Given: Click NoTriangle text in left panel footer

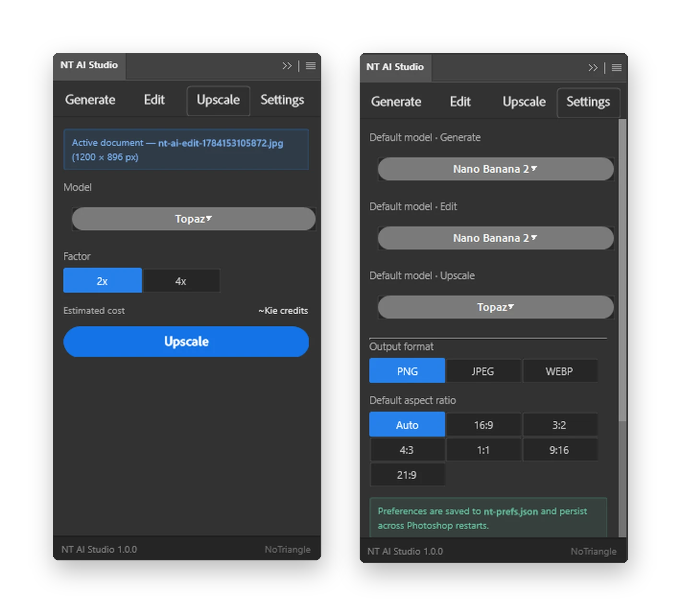Looking at the screenshot, I should (x=288, y=549).
